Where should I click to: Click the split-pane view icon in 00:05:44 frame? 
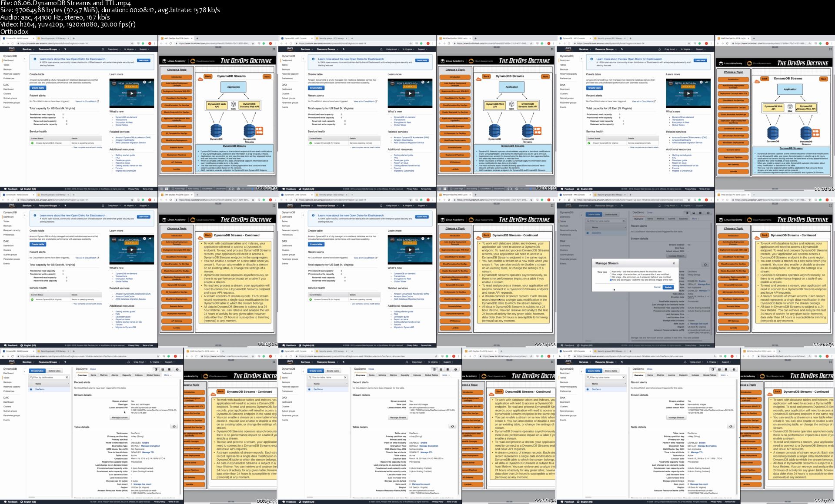pos(155,369)
